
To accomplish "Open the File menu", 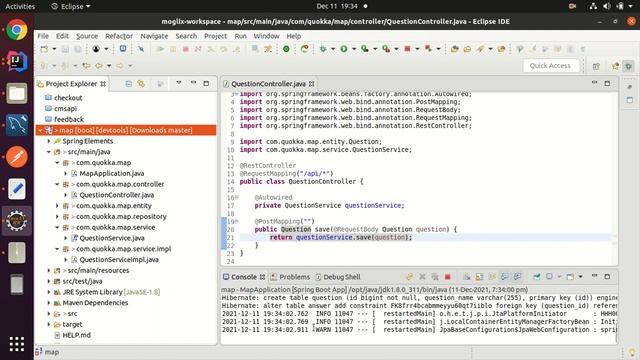I will point(43,36).
